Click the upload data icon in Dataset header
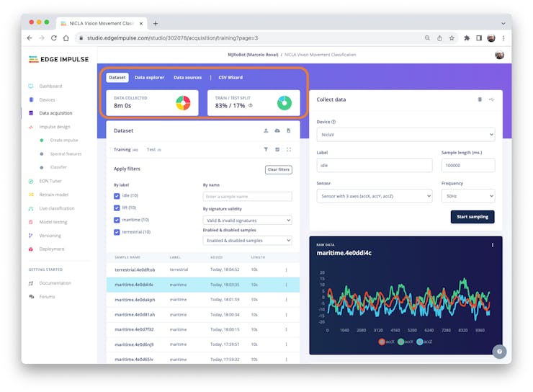This screenshot has height=392, width=533. click(266, 130)
